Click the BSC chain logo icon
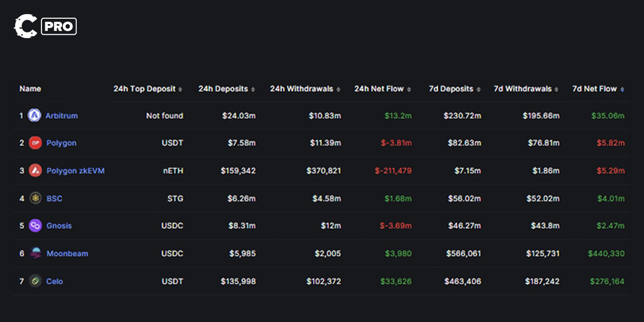644x322 pixels. (35, 198)
